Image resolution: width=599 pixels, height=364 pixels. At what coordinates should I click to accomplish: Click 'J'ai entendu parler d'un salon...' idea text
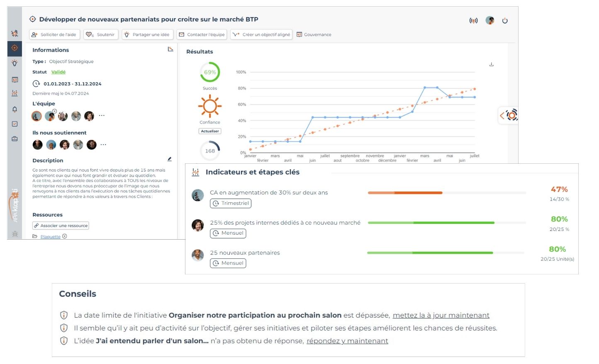click(152, 341)
